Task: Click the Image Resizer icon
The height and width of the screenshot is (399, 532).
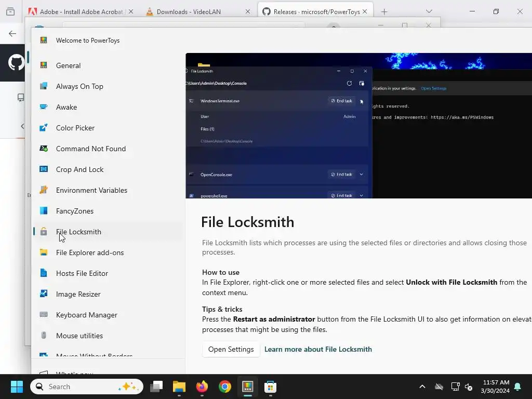Action: tap(44, 294)
